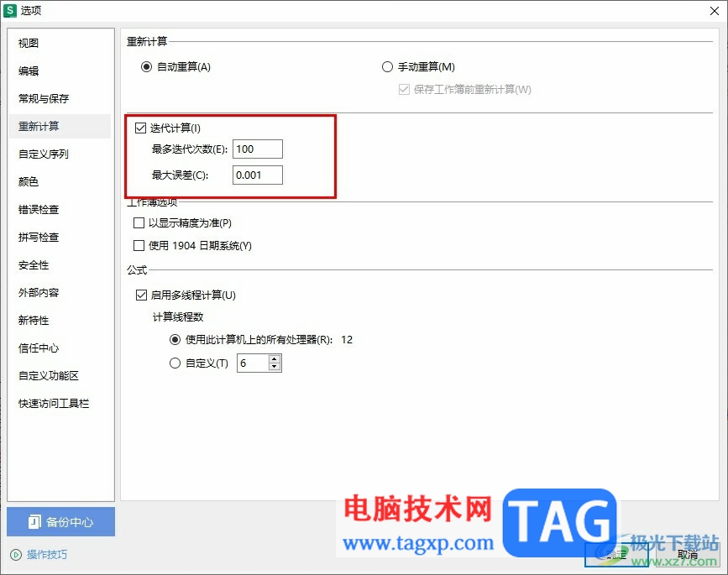Close the 选项 dialog window
Viewport: 728px width, 575px height.
tap(715, 11)
